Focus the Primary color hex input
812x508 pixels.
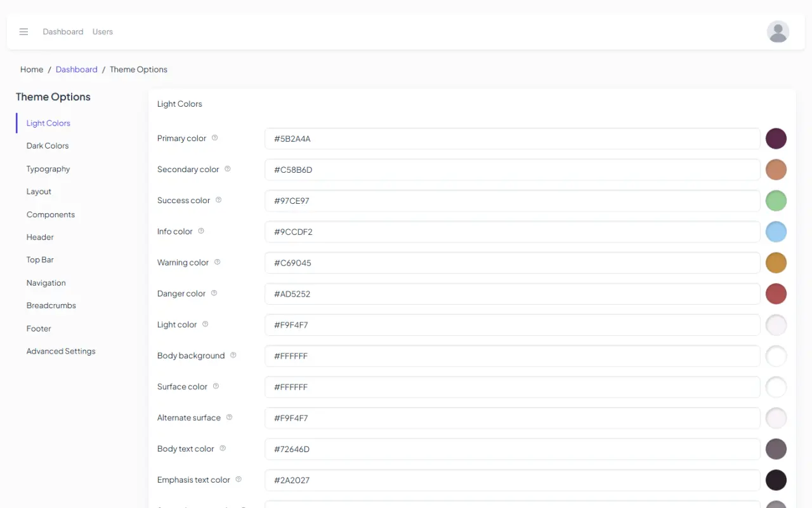point(513,138)
